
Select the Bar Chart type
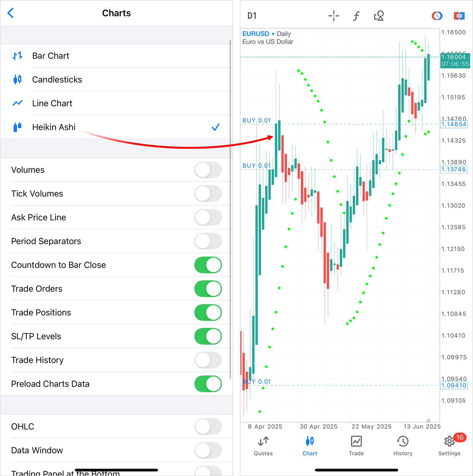(x=51, y=56)
